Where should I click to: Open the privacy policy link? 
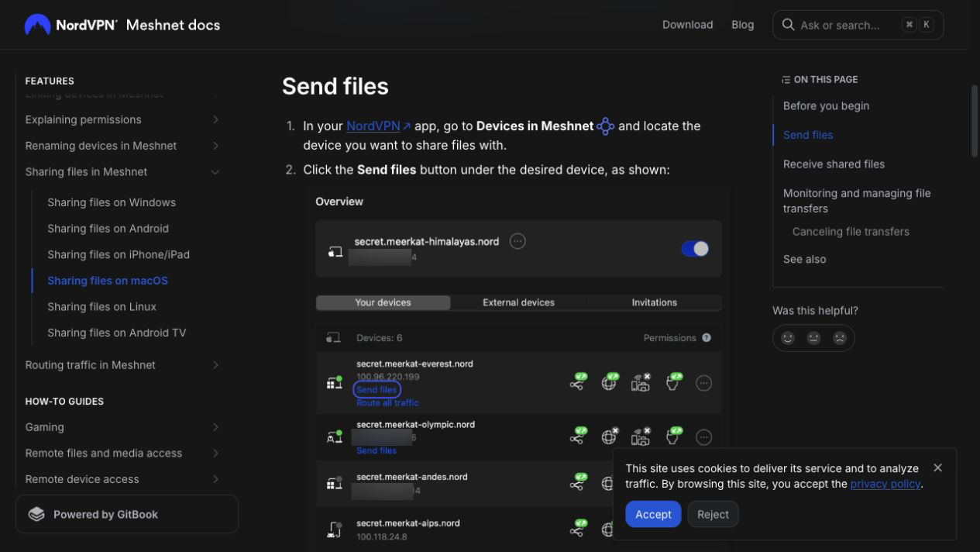point(885,484)
